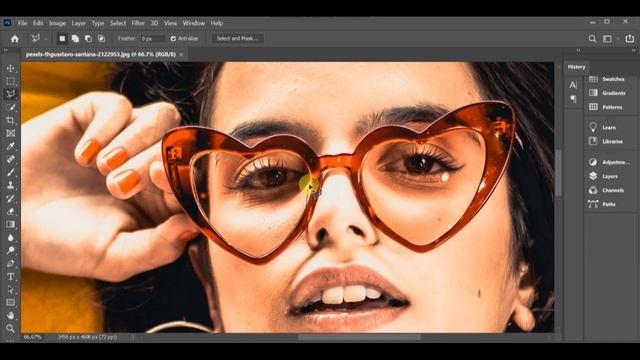Screen dimensions: 640x360
Task: Open the Image menu
Action: pos(57,23)
